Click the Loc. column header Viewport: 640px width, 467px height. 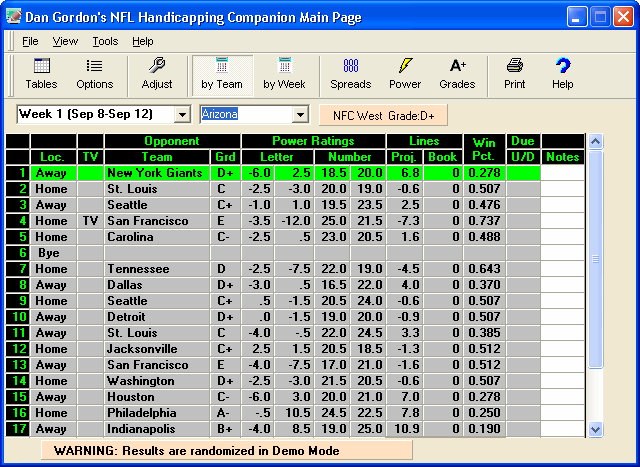pyautogui.click(x=53, y=157)
